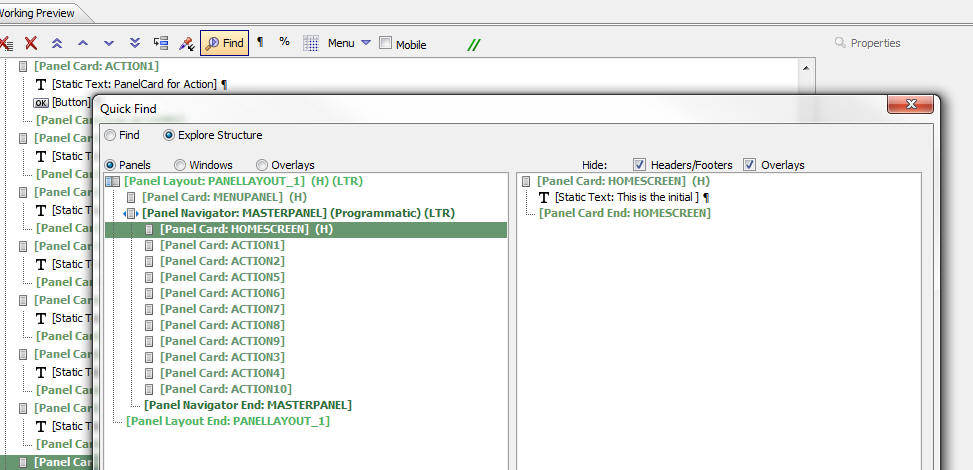Select the Overlays radio button
Screen dimensions: 973x470
(262, 165)
